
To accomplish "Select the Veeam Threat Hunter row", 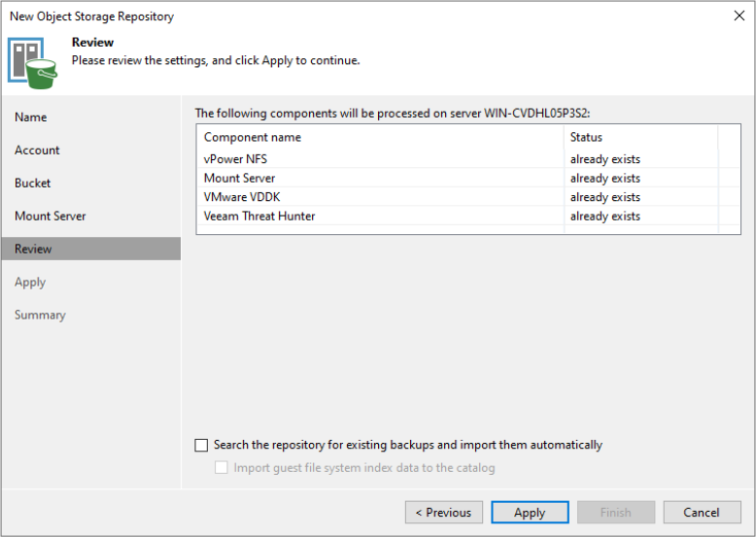I will (468, 216).
